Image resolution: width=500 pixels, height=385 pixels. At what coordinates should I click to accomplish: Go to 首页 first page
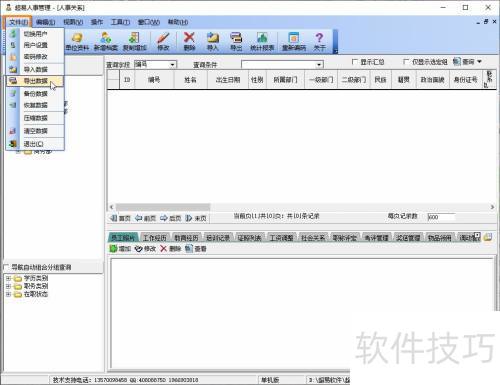point(120,218)
